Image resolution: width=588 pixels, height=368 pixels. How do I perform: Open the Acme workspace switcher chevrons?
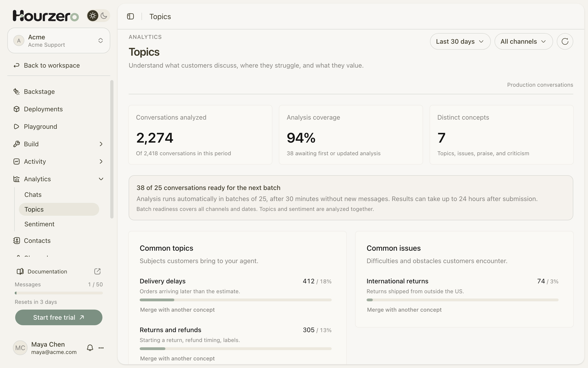click(101, 40)
